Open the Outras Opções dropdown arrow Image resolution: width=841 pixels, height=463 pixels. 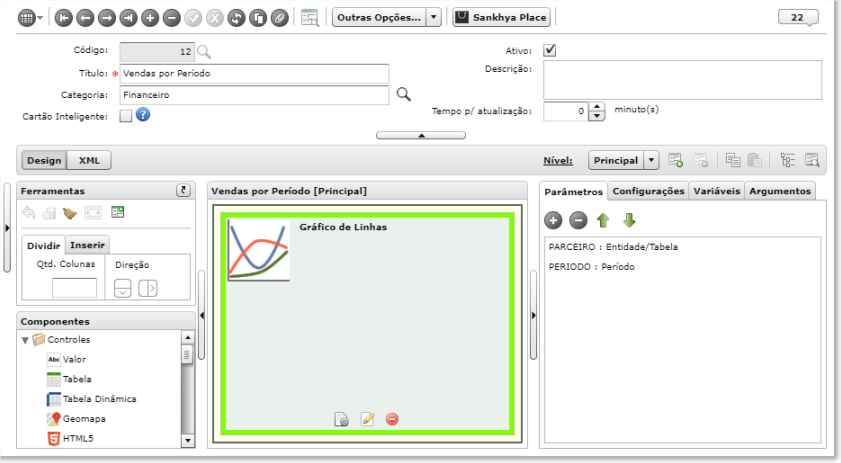pyautogui.click(x=433, y=18)
